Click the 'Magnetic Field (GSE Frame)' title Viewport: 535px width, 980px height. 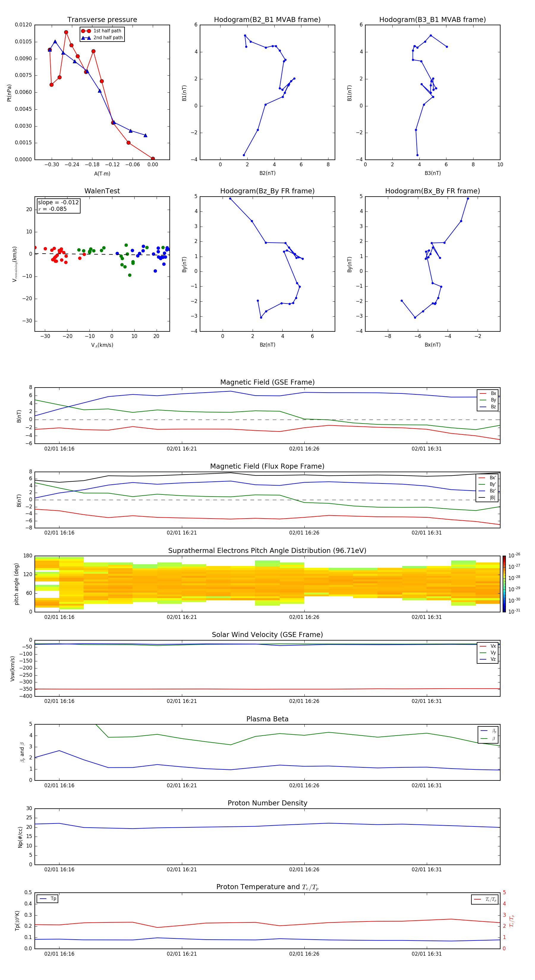267,382
